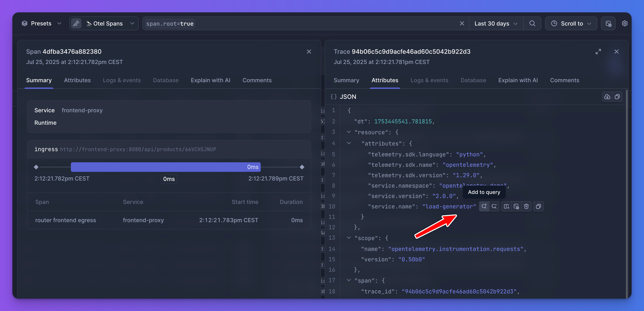Click the "1.29.0" telemetry.sdk.version value
Viewport: 644px width, 311px height.
466,175
